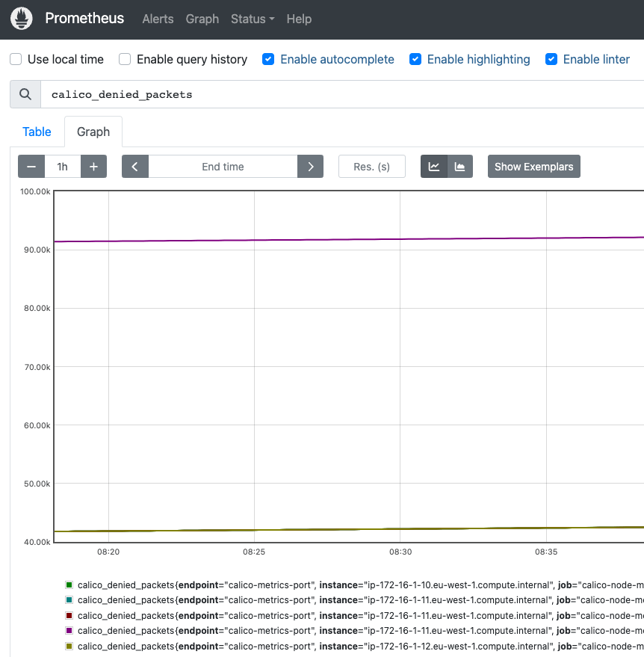This screenshot has width=644, height=657.
Task: Click the olive series line near graph bottom
Action: (x=349, y=530)
